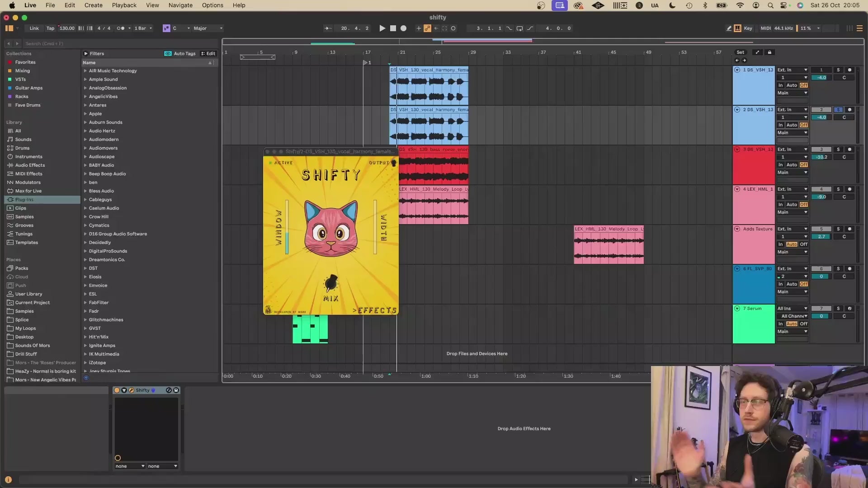This screenshot has width=868, height=488.
Task: Click the Punch-In switch
Action: [x=509, y=28]
